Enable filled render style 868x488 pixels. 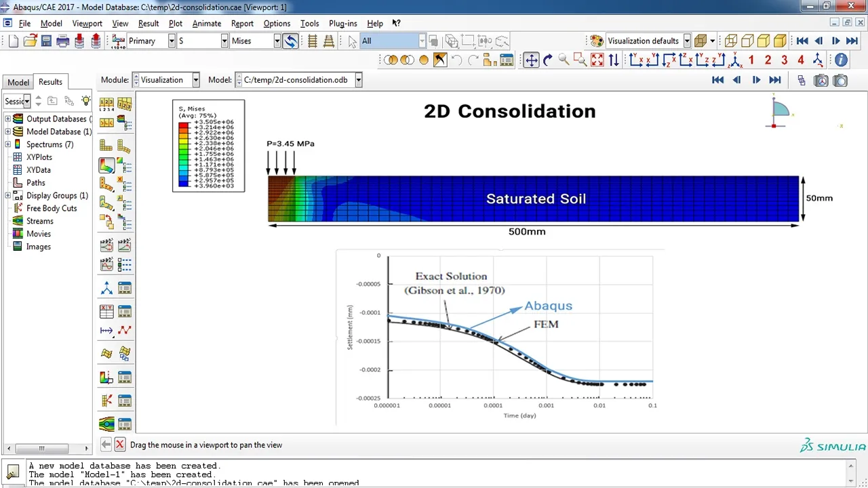point(764,41)
